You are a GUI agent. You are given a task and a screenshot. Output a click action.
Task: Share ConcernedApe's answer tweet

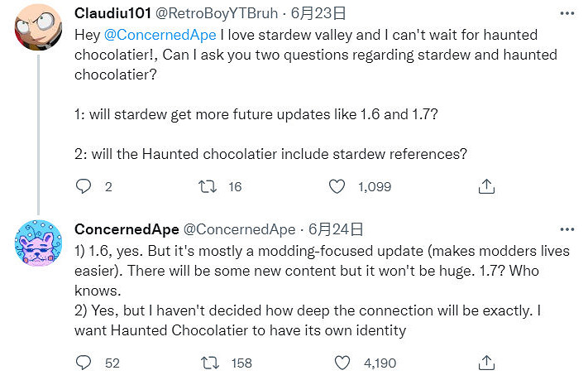[x=487, y=363]
